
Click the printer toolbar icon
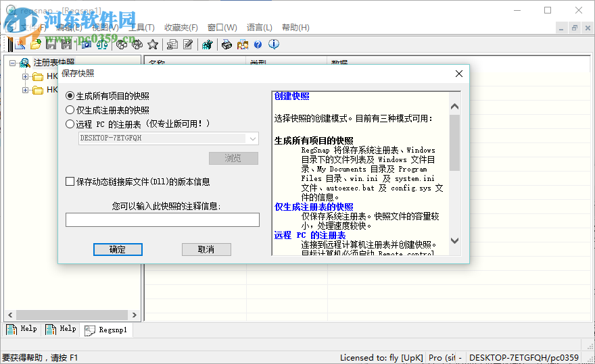coord(227,45)
